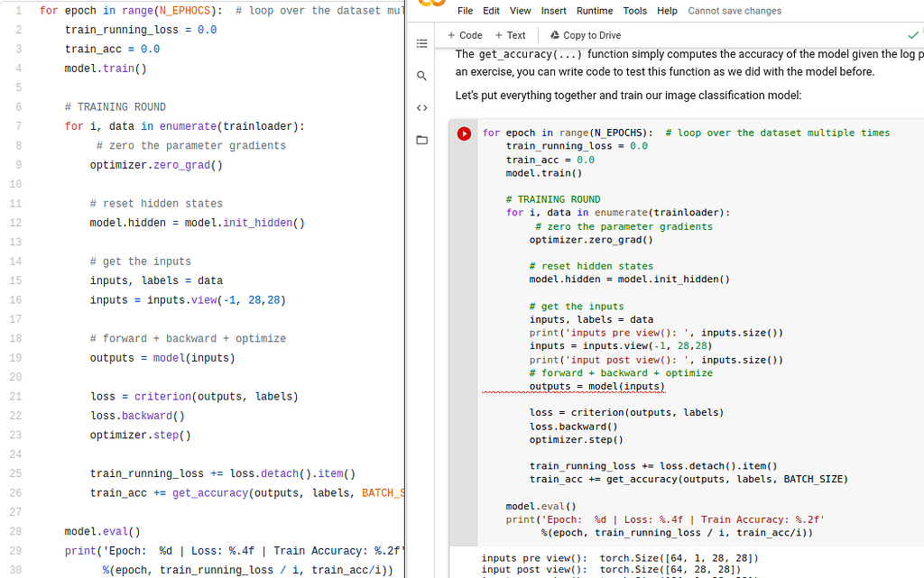
Task: Add a new Code cell
Action: click(465, 35)
